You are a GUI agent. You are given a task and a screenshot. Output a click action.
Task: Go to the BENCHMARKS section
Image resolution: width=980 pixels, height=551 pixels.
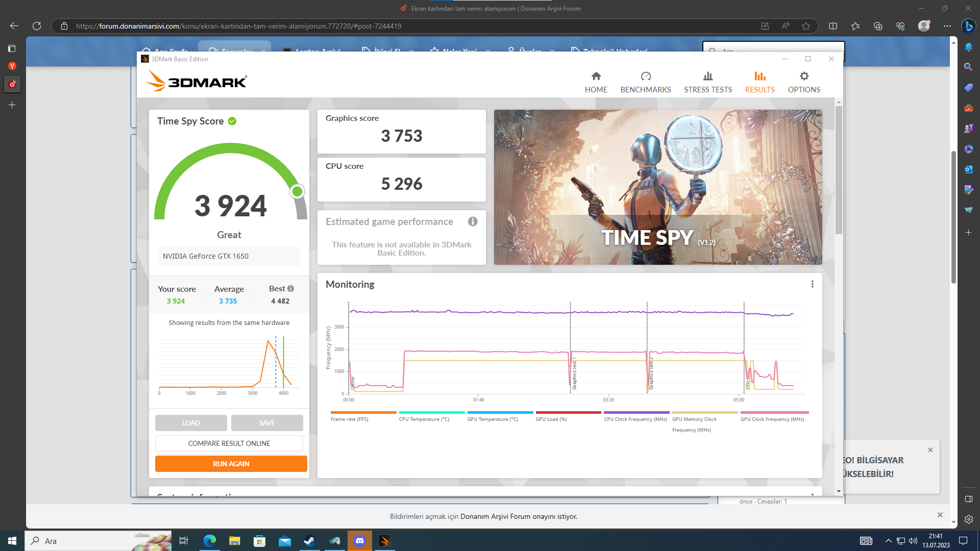(646, 82)
